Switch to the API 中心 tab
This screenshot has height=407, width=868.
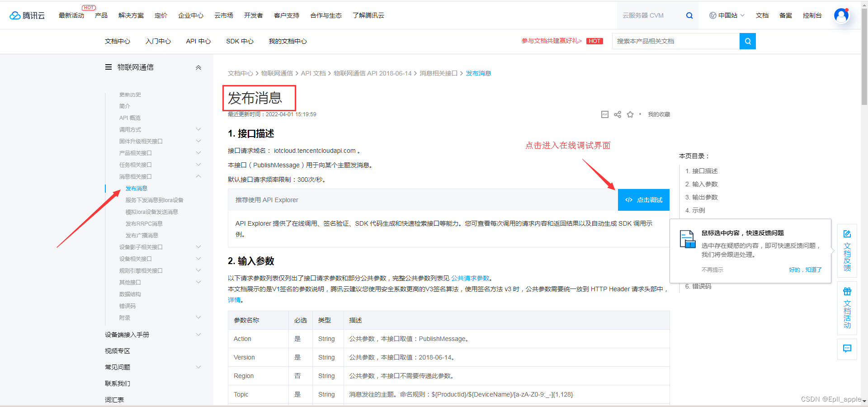coord(198,41)
